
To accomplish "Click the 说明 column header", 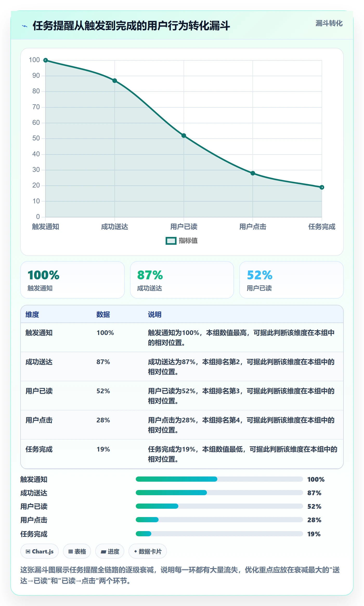I will (155, 315).
